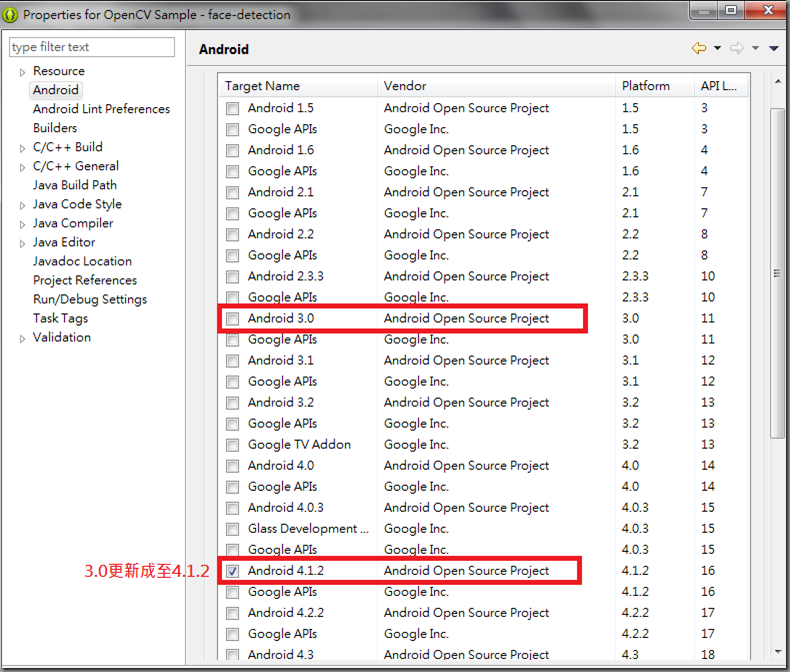Click API level 18 cell
This screenshot has height=672, width=790.
coord(708,654)
